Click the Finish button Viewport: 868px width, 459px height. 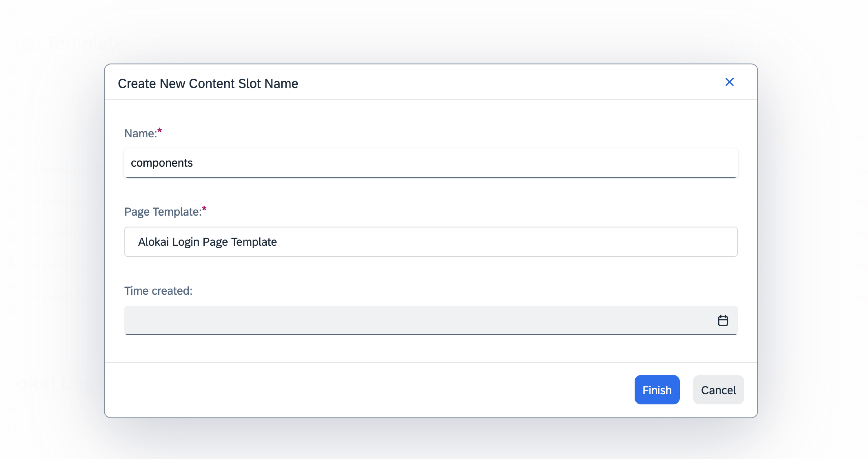[x=657, y=390]
